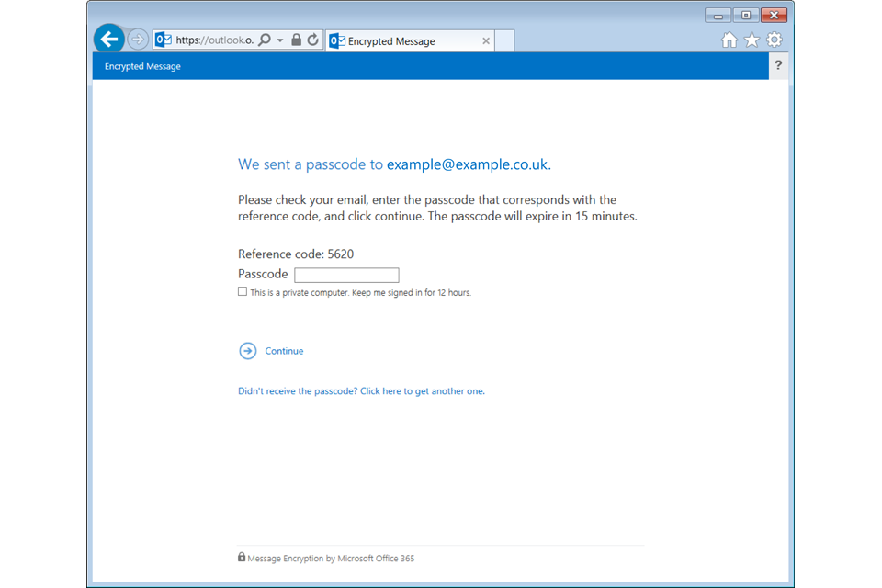Click the example@example.co.uk email address

[x=467, y=164]
